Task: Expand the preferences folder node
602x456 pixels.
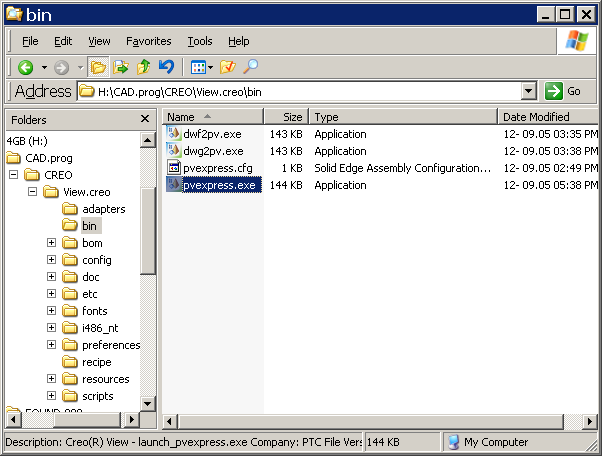Action: 51,344
